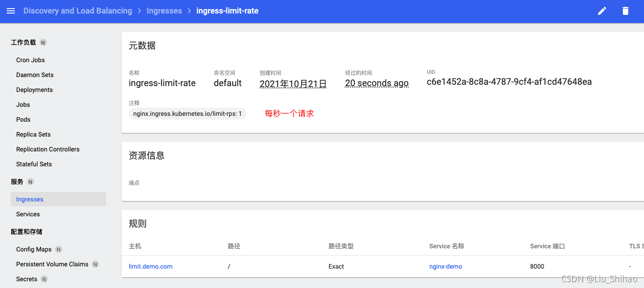Viewport: 644px width, 288px height.
Task: Click the 20 seconds ago age value
Action: coord(377,83)
